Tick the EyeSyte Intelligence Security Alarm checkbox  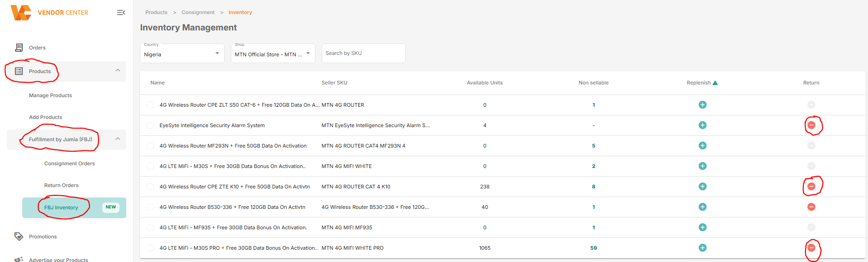point(150,126)
